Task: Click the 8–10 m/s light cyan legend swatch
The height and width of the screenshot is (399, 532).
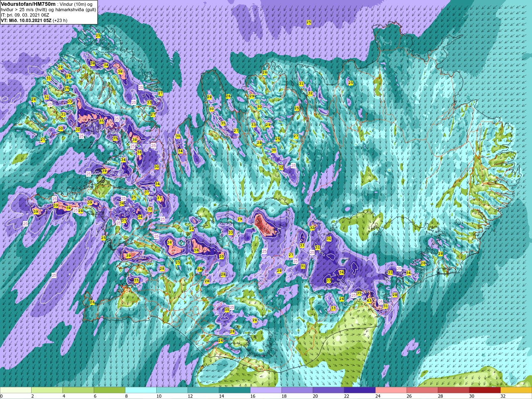Action: click(x=141, y=390)
